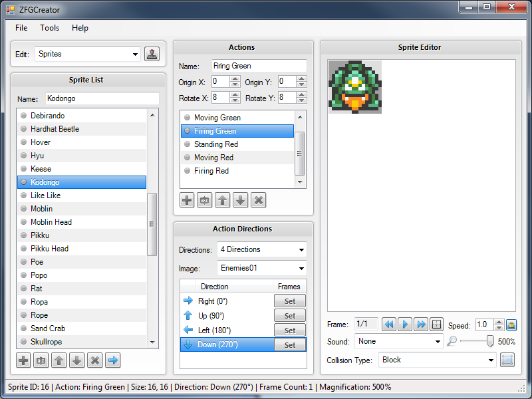Click Set for the Down direction frames
The image size is (532, 399).
[x=290, y=344]
